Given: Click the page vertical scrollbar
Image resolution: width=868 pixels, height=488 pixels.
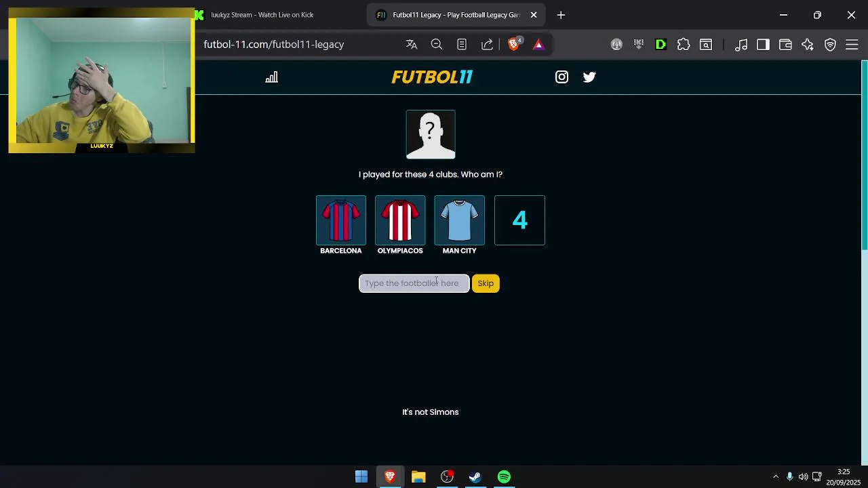Looking at the screenshot, I should 864,156.
